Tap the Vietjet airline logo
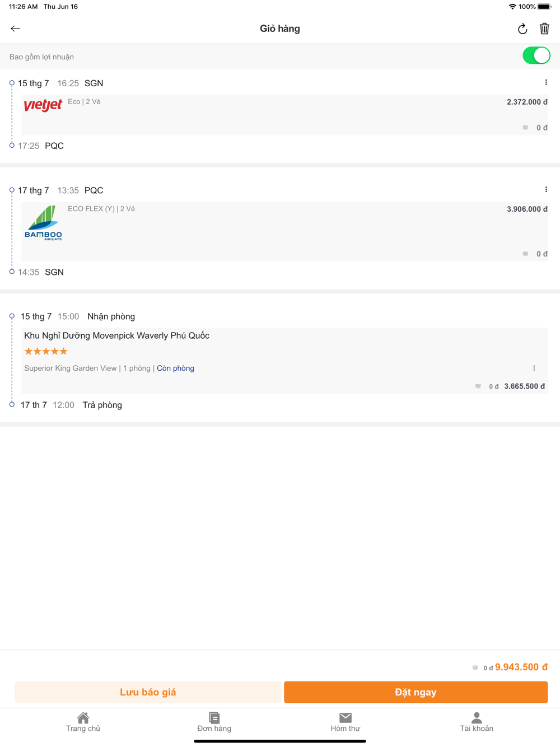The height and width of the screenshot is (747, 560). point(43,105)
